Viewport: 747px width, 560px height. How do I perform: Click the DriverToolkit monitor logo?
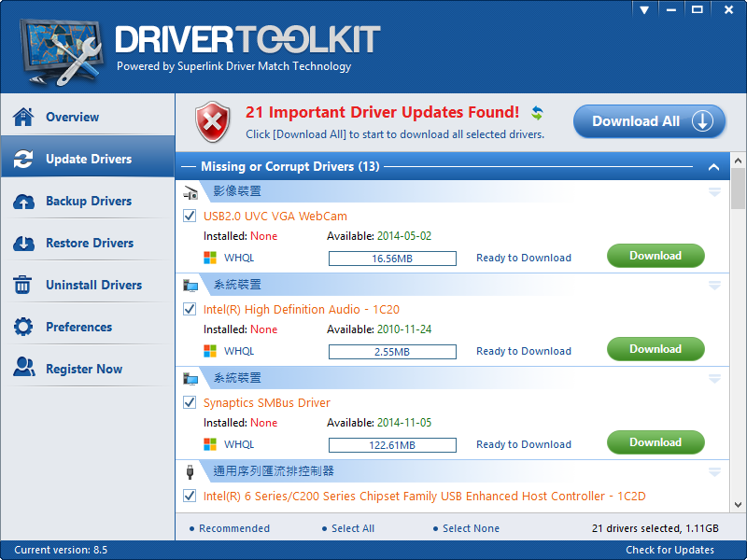coord(61,51)
